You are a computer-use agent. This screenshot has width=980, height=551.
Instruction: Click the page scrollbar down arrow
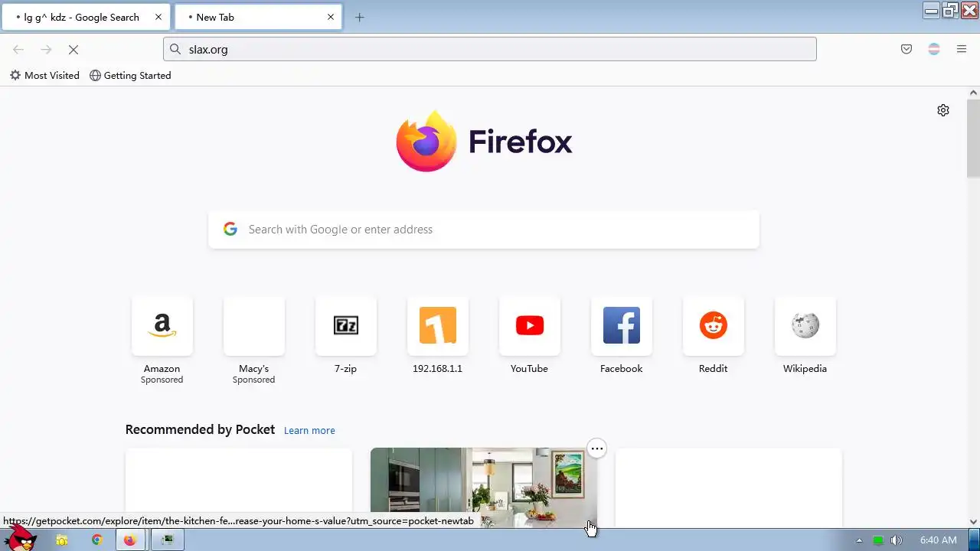click(973, 521)
